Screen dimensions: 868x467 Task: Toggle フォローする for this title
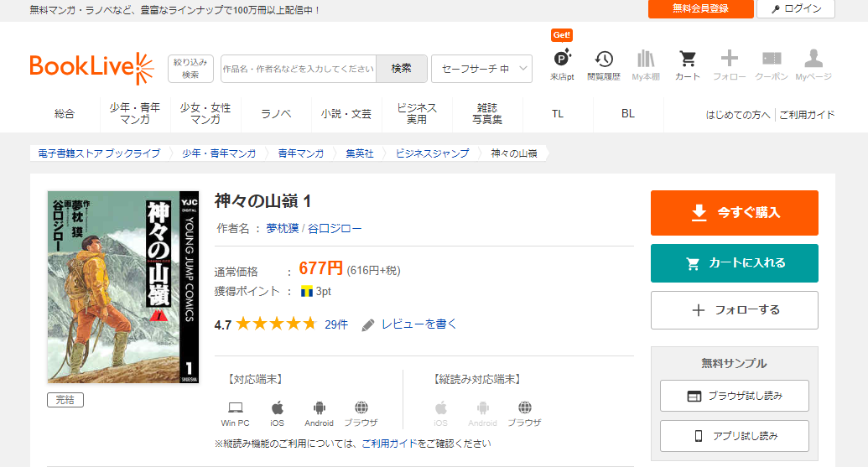734,310
